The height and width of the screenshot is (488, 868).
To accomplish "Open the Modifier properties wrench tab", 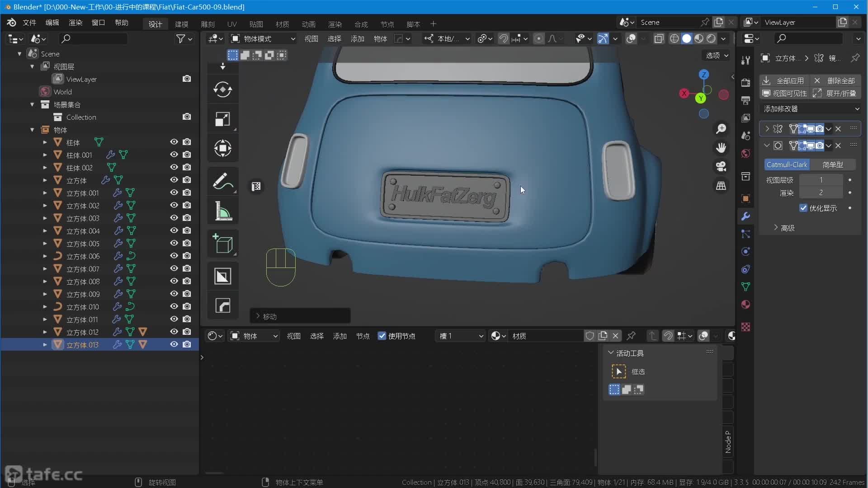I will pos(746,216).
